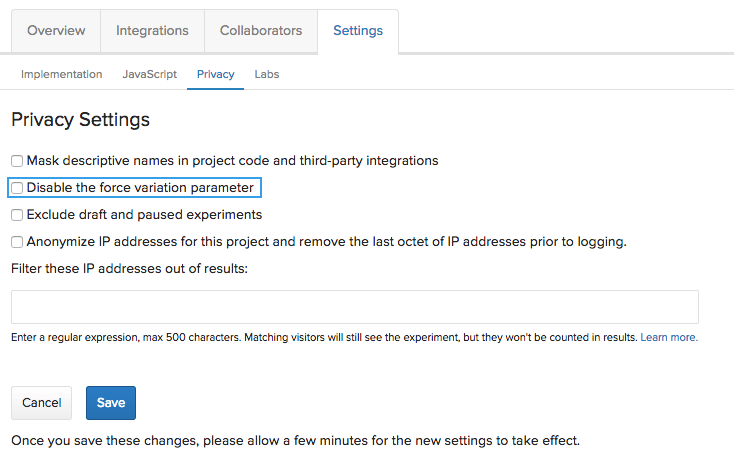Click the 'Mask descriptive names in project code' label text
734x472 pixels.
click(x=232, y=161)
